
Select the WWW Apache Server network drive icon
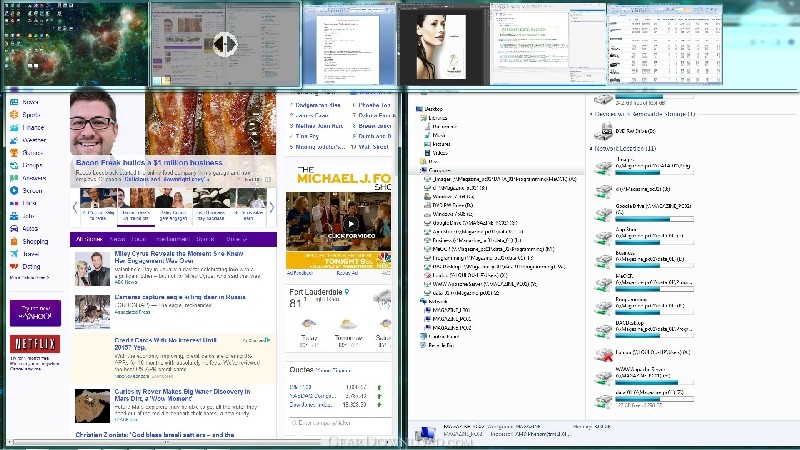point(603,378)
